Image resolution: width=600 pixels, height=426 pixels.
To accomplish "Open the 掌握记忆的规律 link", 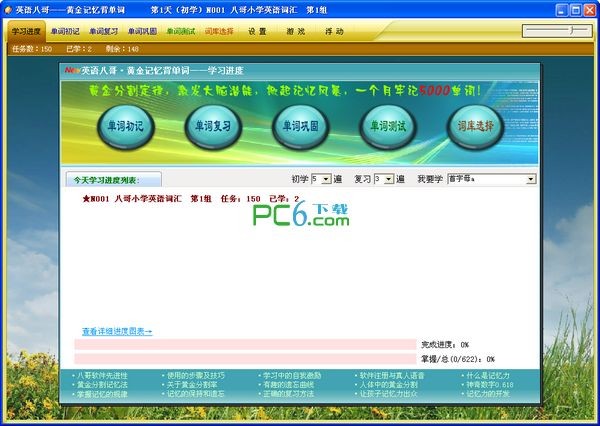I will [102, 393].
